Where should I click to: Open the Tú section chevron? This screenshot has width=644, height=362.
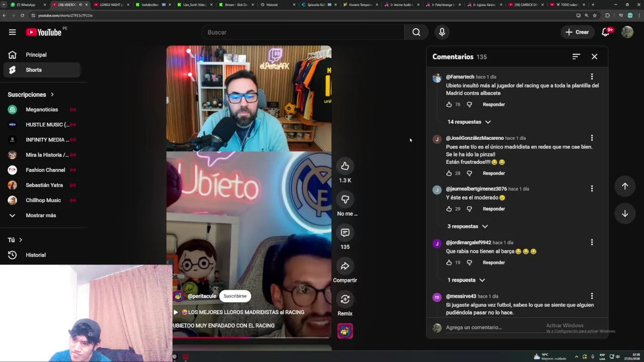pos(21,240)
